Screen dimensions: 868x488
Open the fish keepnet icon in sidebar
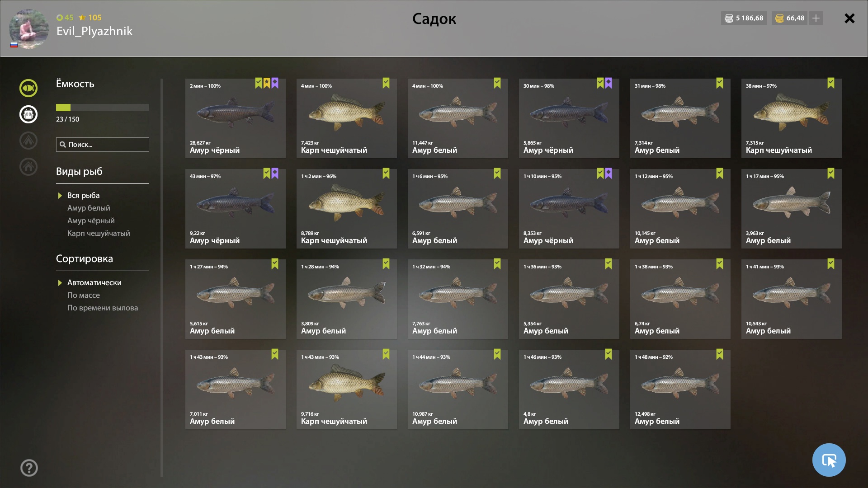[x=28, y=88]
